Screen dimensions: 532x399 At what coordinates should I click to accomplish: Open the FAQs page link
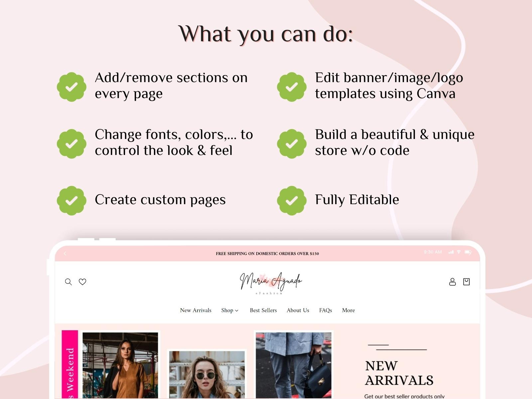(326, 310)
